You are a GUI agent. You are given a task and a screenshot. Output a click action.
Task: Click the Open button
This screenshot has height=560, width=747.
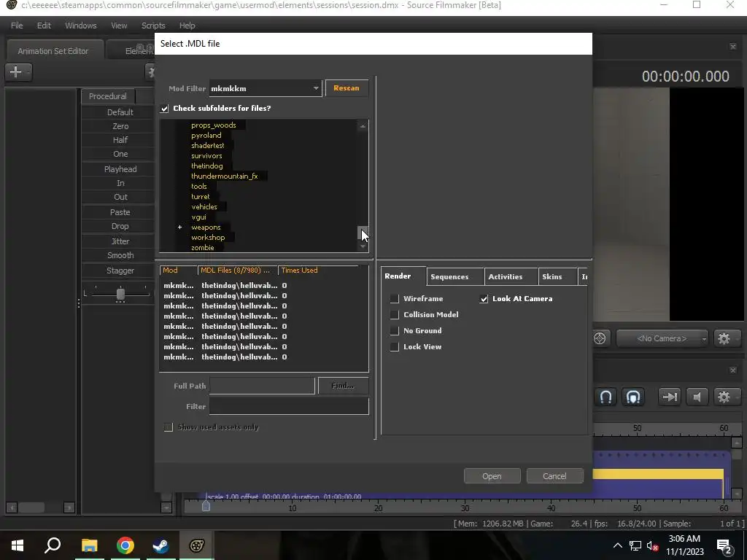(492, 476)
